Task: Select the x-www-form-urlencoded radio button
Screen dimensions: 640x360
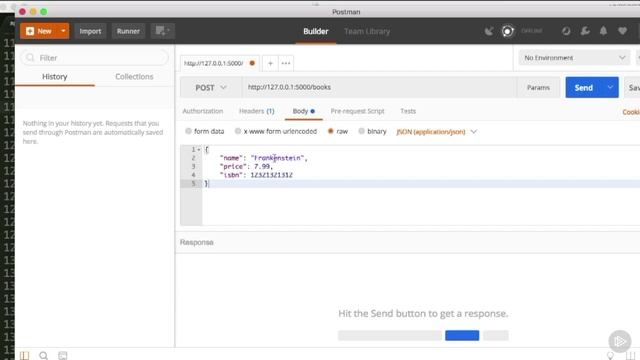Action: tap(238, 131)
